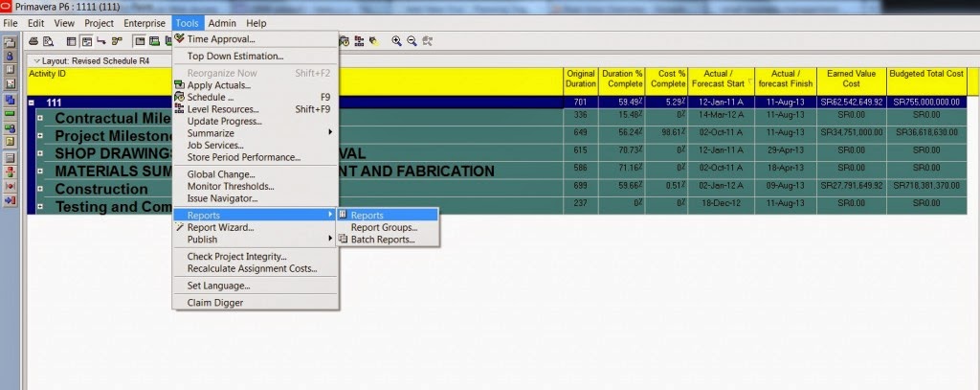Open the File menu
The height and width of the screenshot is (390, 980).
pos(10,23)
